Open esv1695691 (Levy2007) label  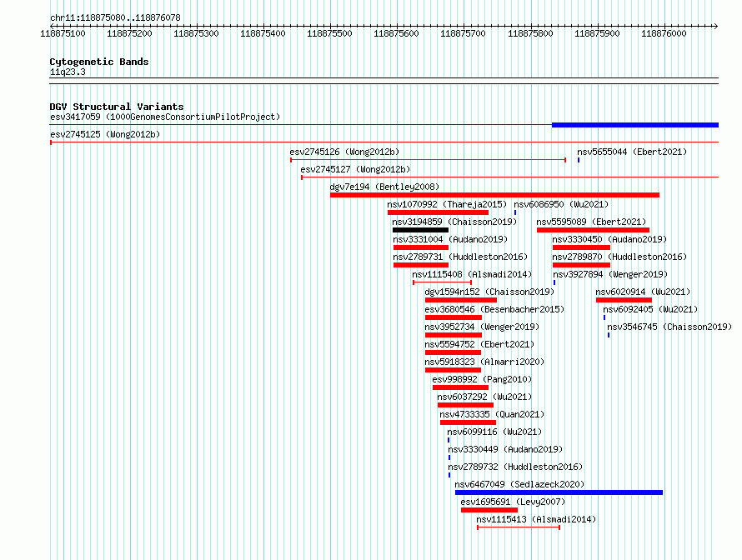[x=513, y=502]
